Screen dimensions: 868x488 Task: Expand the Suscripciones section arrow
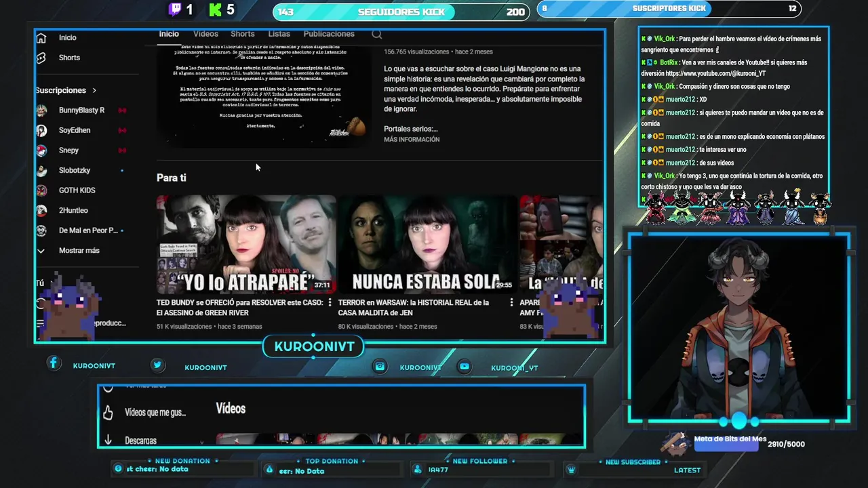pos(94,90)
